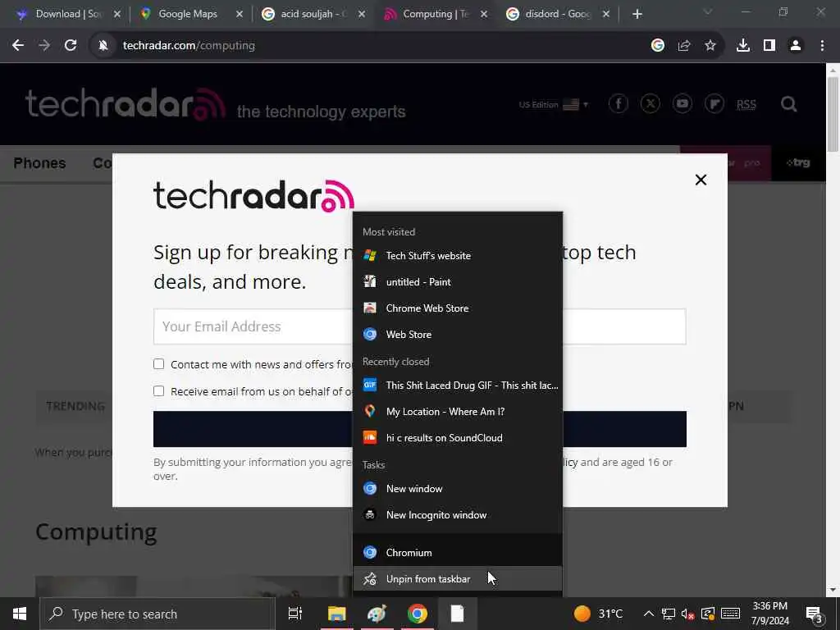840x630 pixels.
Task: Click the 'Type here to search' box
Action: tap(157, 614)
